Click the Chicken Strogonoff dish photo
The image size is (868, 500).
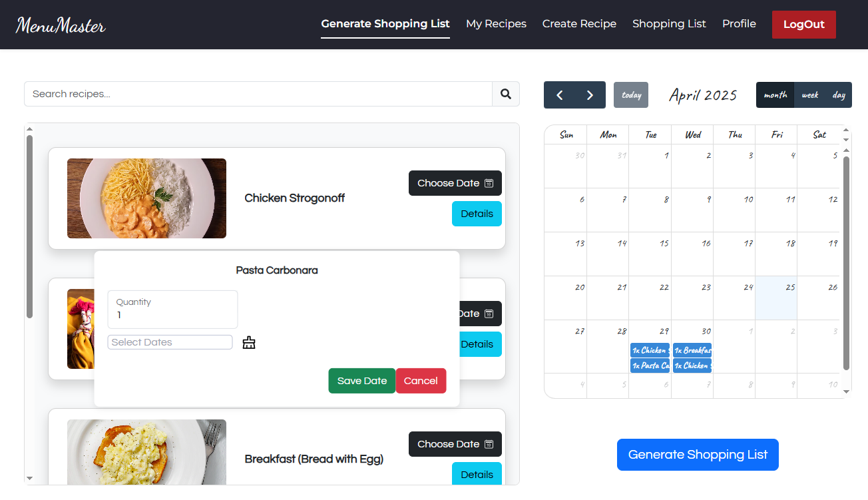[x=146, y=198]
